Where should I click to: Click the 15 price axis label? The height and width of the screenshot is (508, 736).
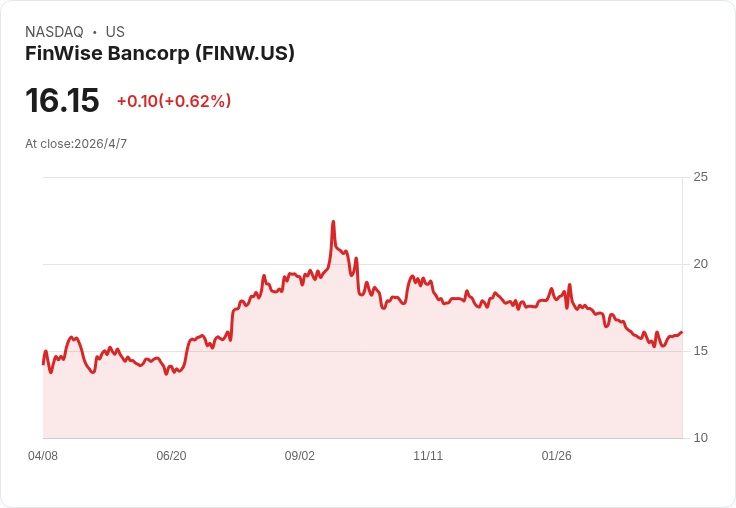tap(700, 351)
